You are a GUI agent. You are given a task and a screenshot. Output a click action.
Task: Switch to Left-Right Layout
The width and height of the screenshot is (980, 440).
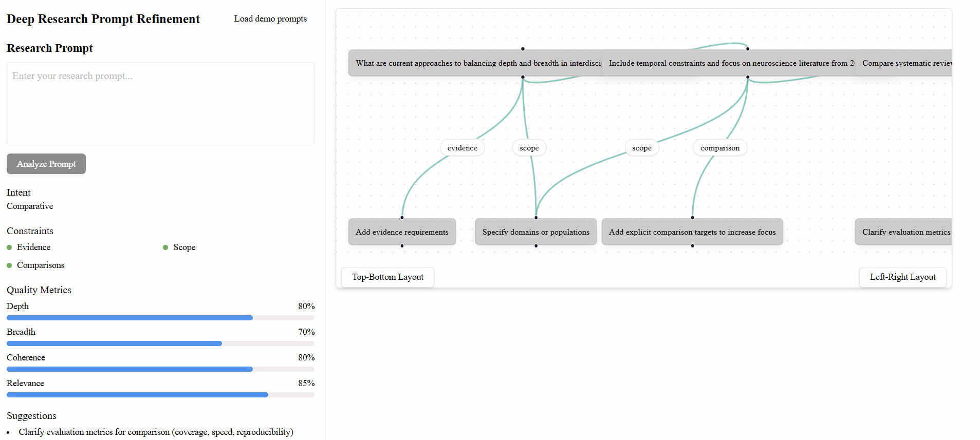902,277
